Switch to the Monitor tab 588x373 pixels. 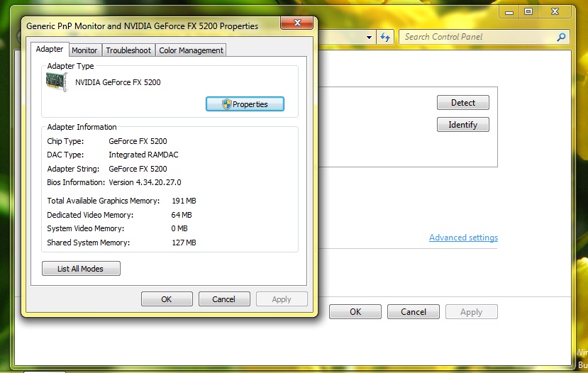pyautogui.click(x=84, y=50)
